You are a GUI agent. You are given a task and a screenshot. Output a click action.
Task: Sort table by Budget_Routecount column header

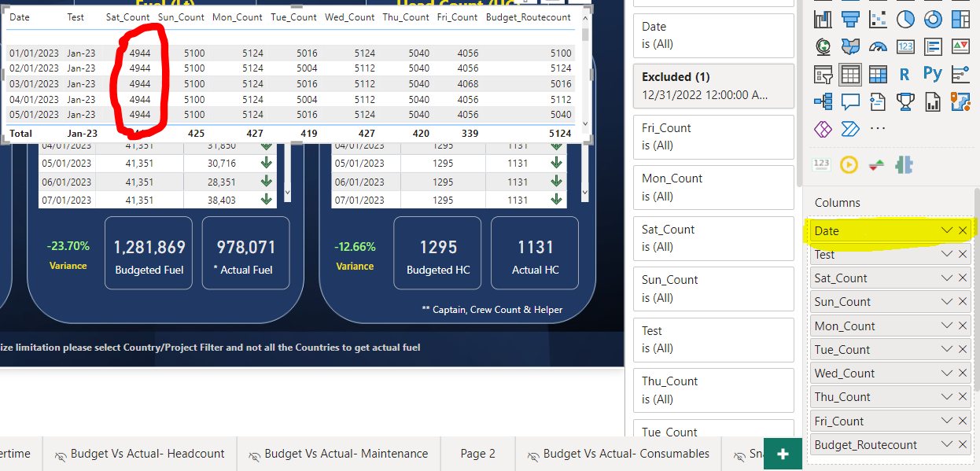click(529, 17)
